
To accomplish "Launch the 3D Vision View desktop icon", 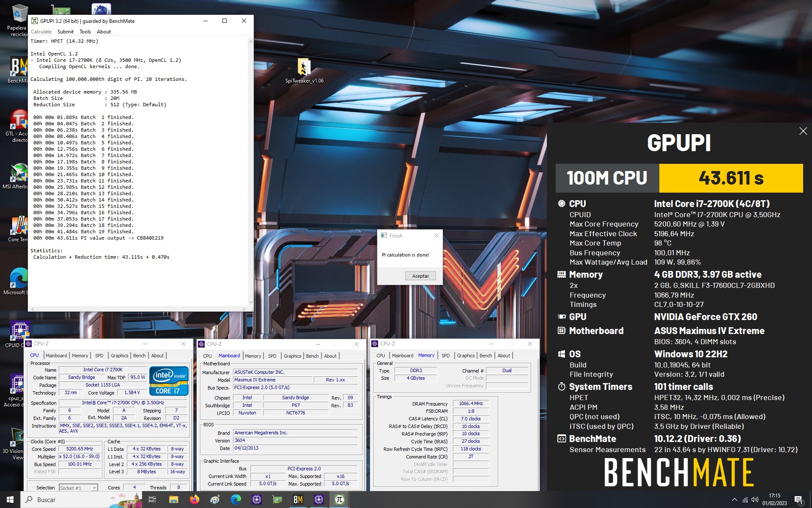I will [16, 444].
